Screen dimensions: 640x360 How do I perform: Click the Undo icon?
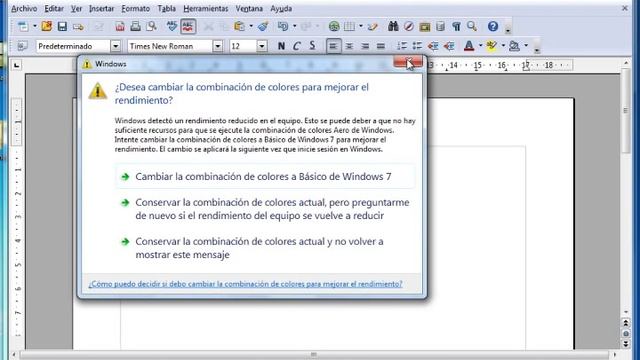coord(282,27)
